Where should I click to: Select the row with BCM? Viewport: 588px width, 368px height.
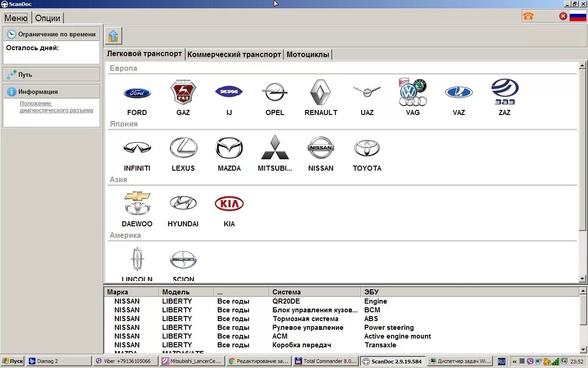pyautogui.click(x=342, y=310)
